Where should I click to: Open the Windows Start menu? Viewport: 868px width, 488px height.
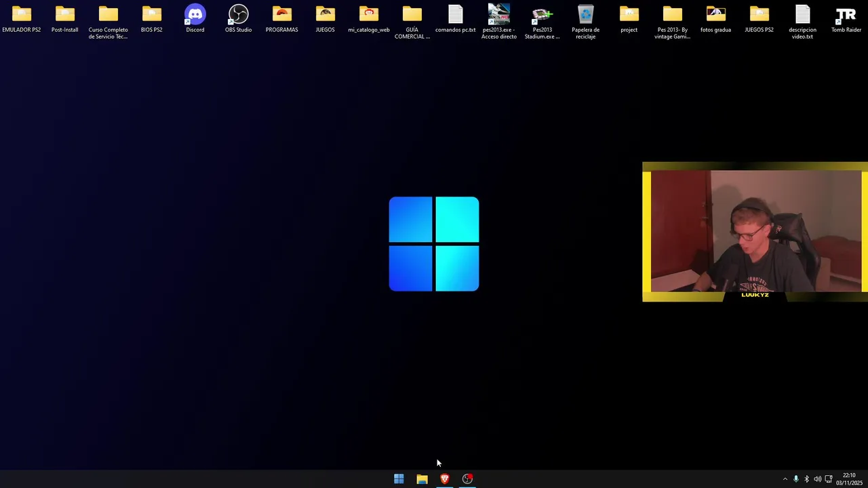[399, 479]
